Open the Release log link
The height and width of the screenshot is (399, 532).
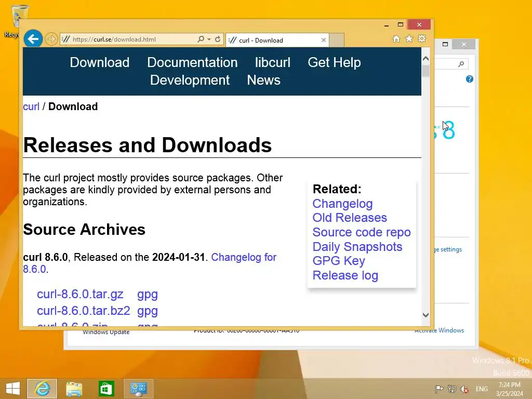pyautogui.click(x=345, y=275)
